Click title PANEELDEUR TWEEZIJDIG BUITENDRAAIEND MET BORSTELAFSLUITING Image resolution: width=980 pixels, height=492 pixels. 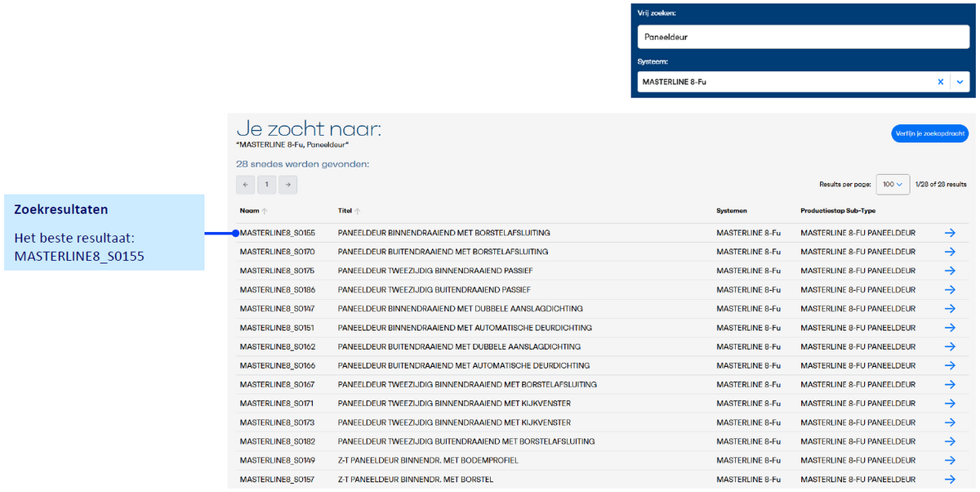point(466,441)
